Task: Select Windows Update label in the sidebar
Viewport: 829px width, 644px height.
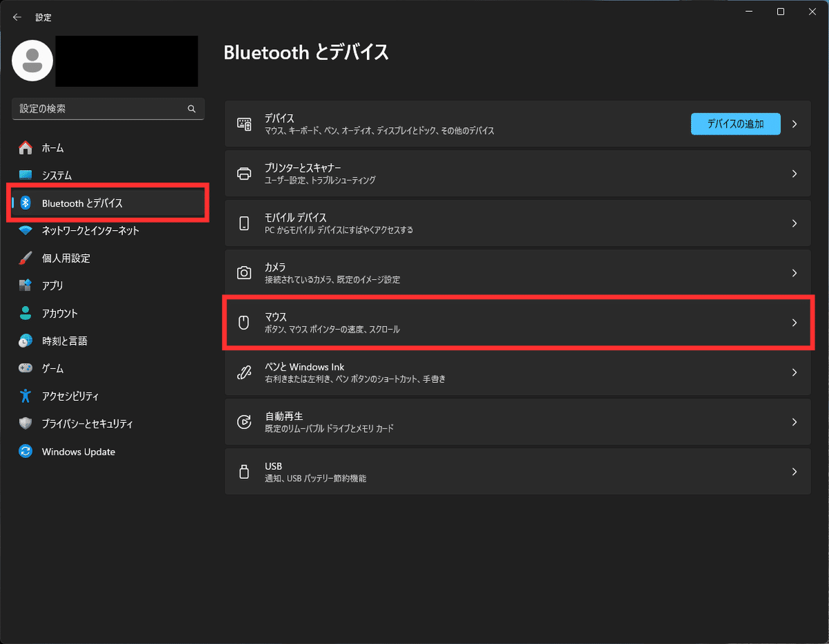Action: click(x=79, y=452)
